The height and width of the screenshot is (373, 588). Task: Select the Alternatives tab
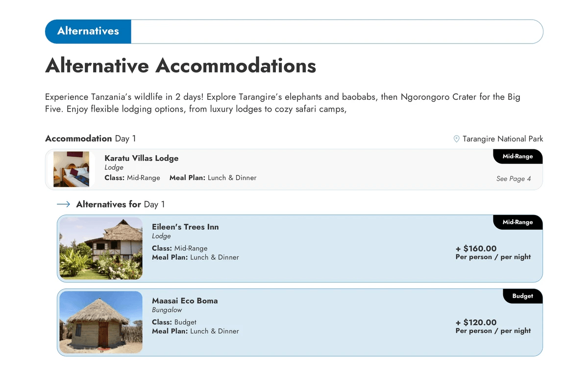click(88, 31)
